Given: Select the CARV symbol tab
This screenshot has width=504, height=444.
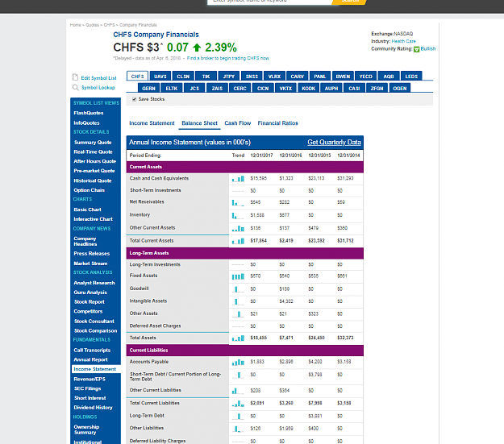Looking at the screenshot, I should click(298, 76).
